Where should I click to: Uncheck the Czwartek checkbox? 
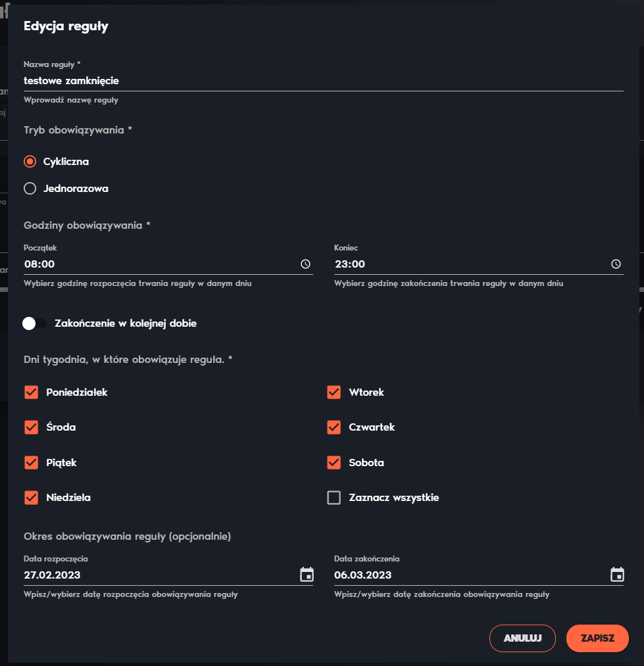coord(334,427)
